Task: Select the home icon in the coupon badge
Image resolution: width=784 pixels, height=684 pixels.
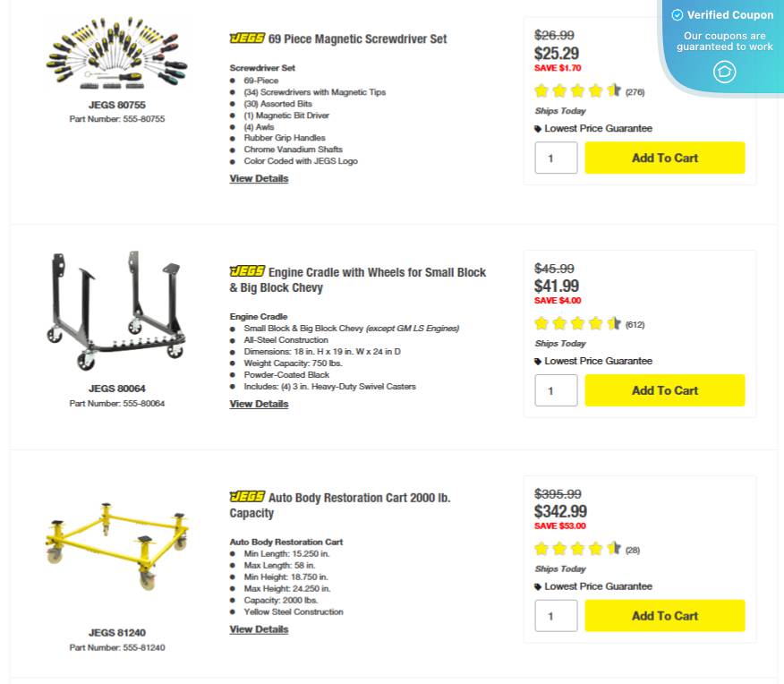Action: pos(725,73)
